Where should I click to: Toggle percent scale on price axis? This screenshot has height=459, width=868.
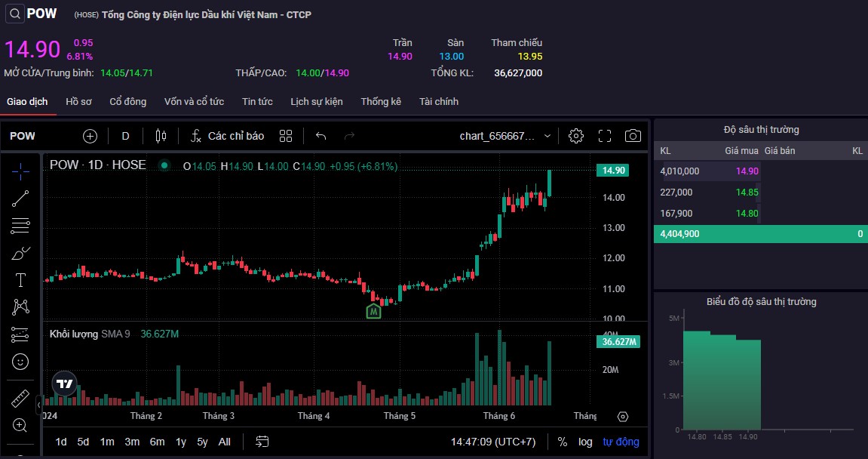click(x=563, y=442)
